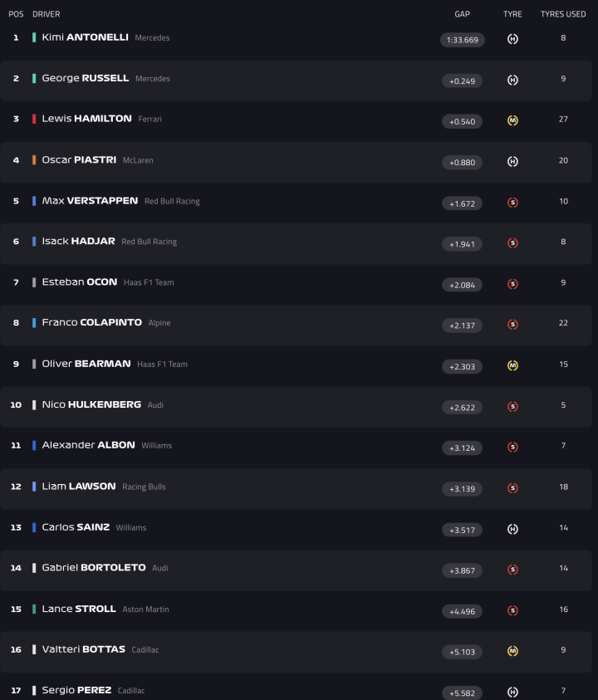Sort by TYRES USED column header
Viewport: 598px width, 700px height.
(x=563, y=14)
